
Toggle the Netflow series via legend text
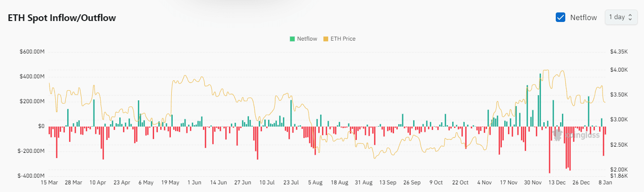click(x=306, y=39)
